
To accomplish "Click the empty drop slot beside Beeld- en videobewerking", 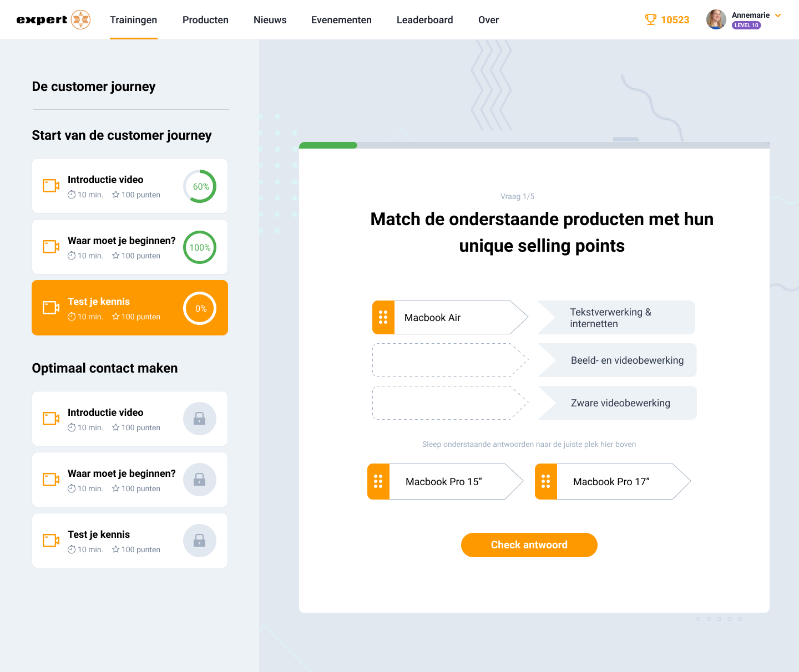I will [x=450, y=360].
